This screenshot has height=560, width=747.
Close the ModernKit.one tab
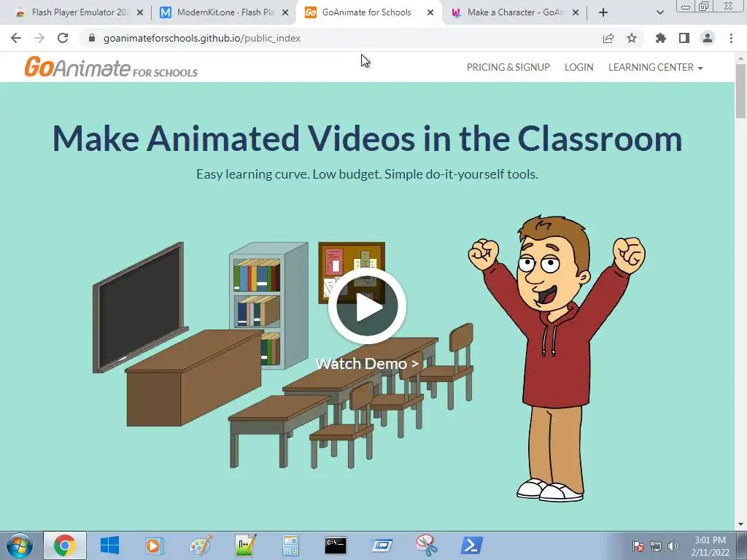tap(285, 13)
